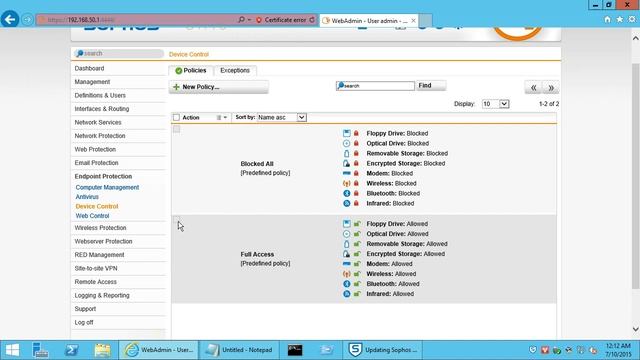Open the Windows Start button
Viewport: 640px width, 360px height.
point(12,350)
